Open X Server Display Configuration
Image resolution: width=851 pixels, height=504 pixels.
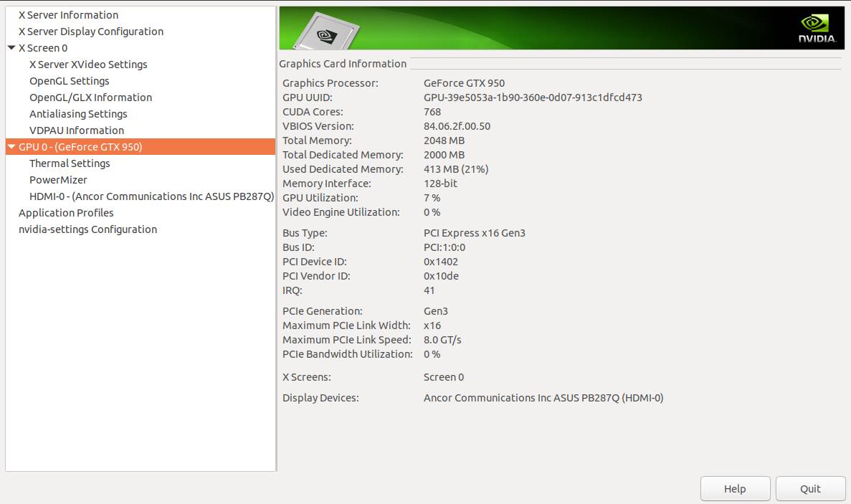(x=90, y=32)
